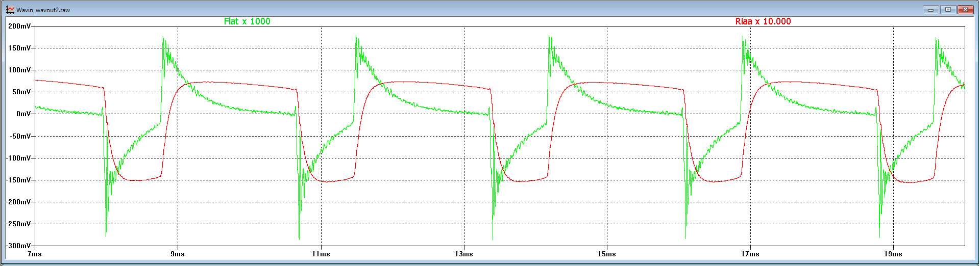
Task: Click the 9ms time axis label
Action: (178, 254)
